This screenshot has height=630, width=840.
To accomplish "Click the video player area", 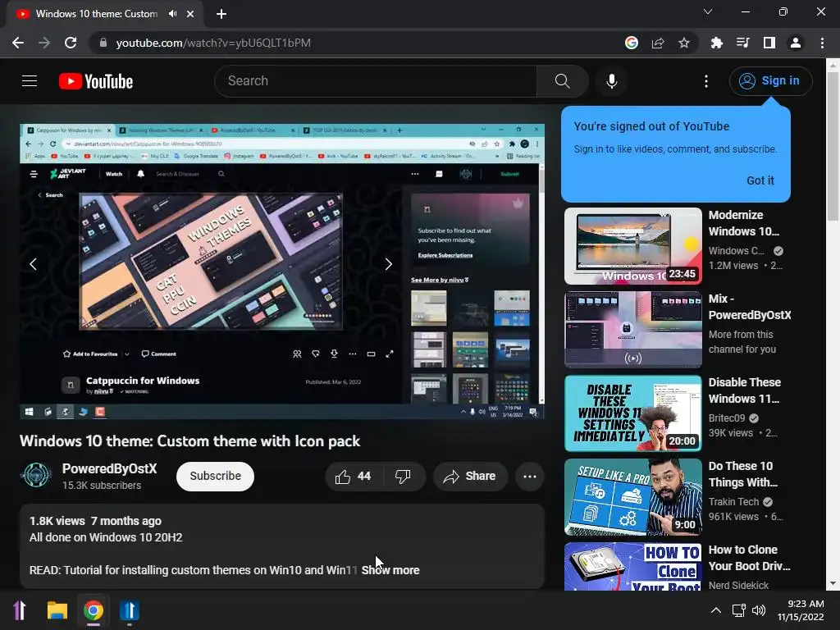I will coord(282,272).
